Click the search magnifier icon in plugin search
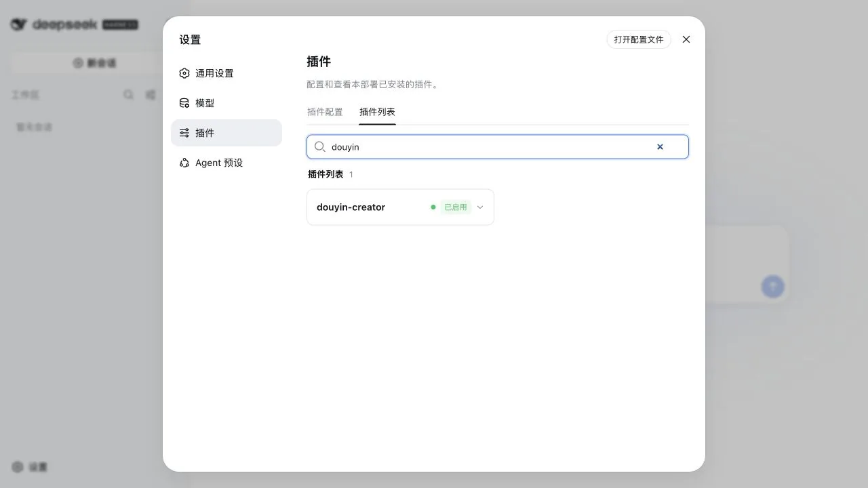 coord(320,146)
